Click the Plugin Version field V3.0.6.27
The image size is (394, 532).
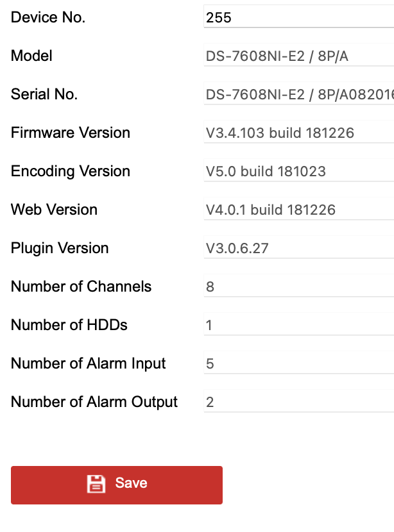pos(295,248)
